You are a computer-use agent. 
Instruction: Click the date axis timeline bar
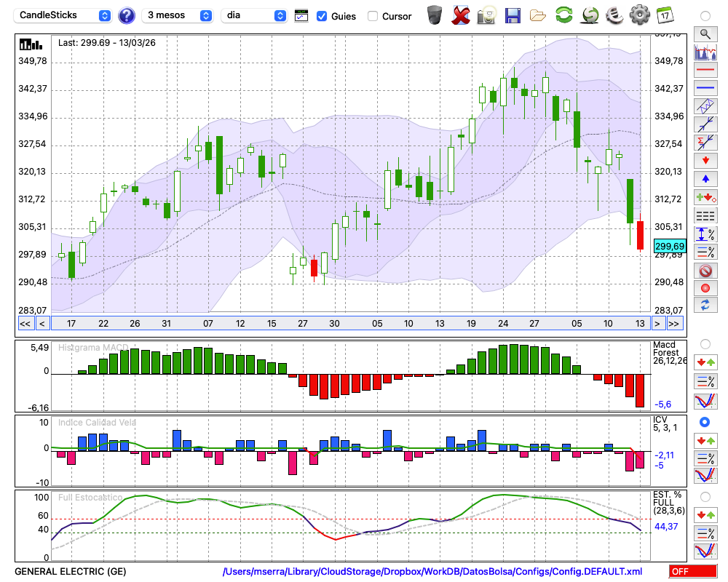tap(351, 324)
